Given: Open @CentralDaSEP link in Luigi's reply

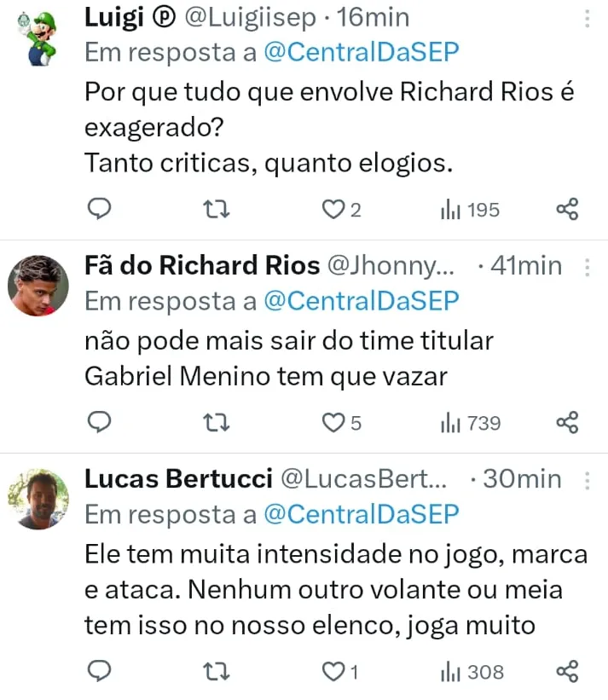Looking at the screenshot, I should coord(362,52).
